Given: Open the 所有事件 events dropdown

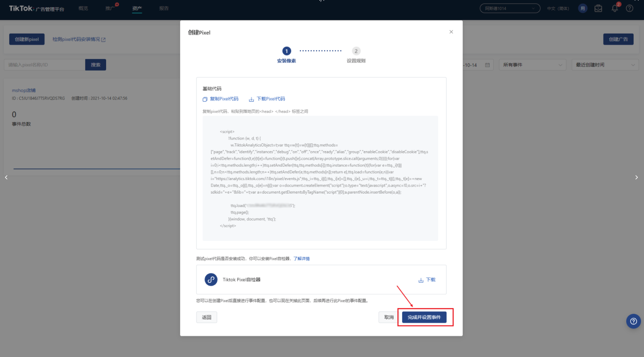Looking at the screenshot, I should 532,65.
